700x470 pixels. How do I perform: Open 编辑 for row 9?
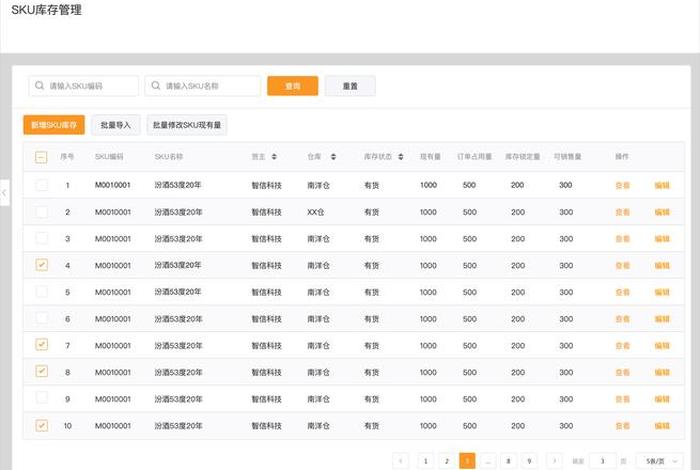(x=662, y=399)
